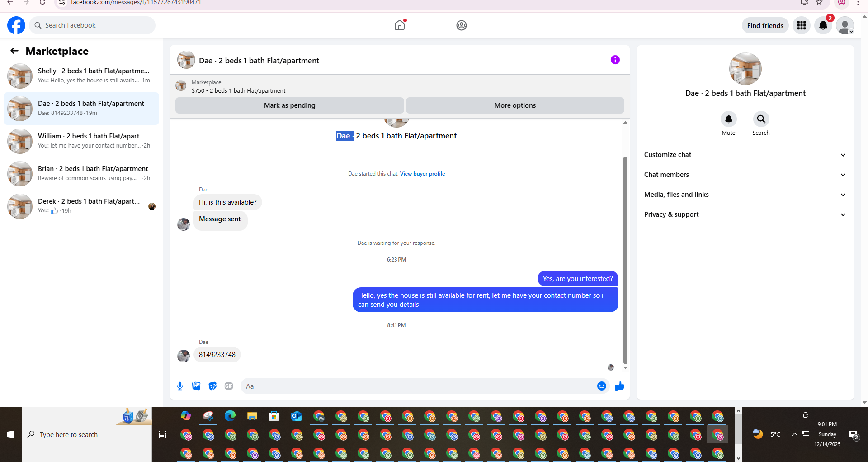Open William conversation in list

[x=81, y=141]
